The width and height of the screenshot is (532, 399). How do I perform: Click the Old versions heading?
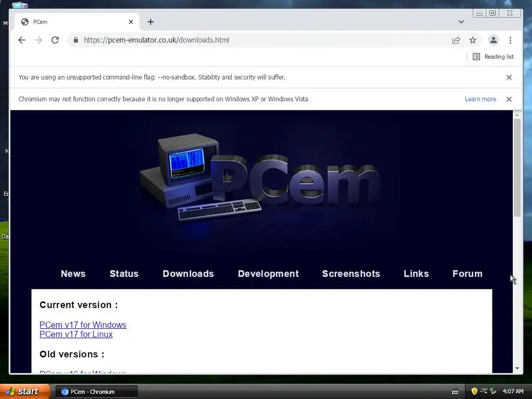click(72, 354)
